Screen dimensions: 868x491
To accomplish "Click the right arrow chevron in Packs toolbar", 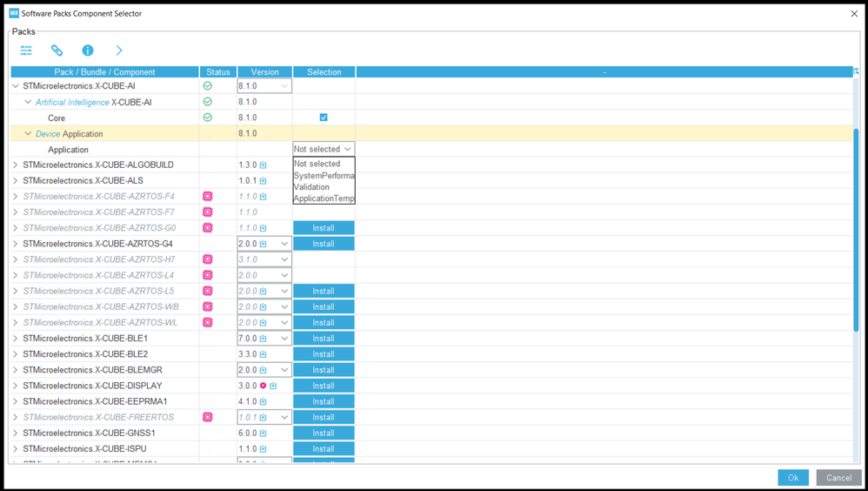I will [x=119, y=50].
